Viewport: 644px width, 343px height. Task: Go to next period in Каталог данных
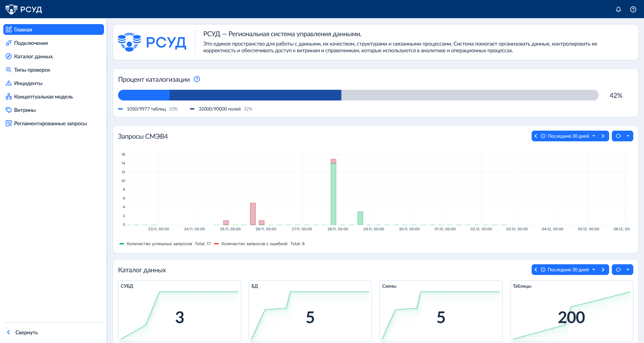603,270
